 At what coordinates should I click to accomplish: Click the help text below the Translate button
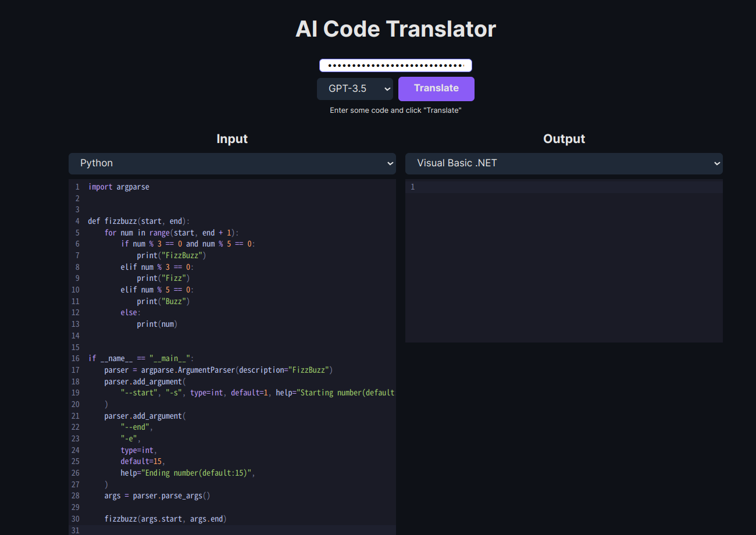click(x=396, y=110)
